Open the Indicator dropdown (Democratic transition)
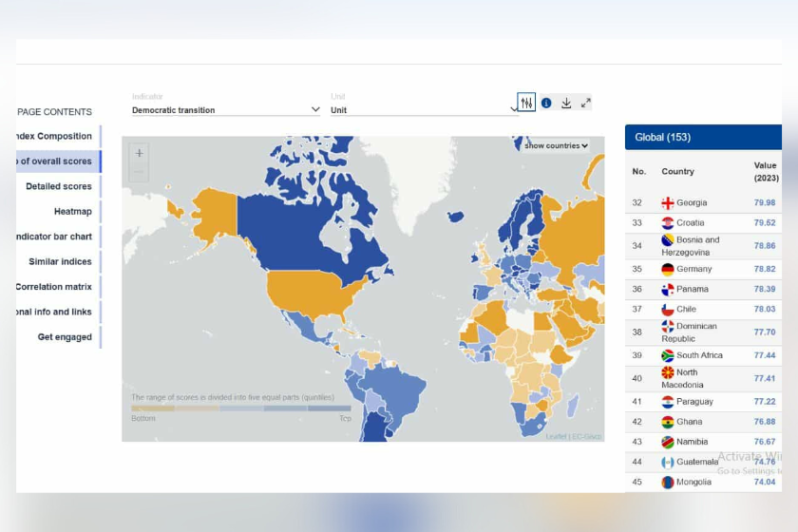 pyautogui.click(x=226, y=110)
